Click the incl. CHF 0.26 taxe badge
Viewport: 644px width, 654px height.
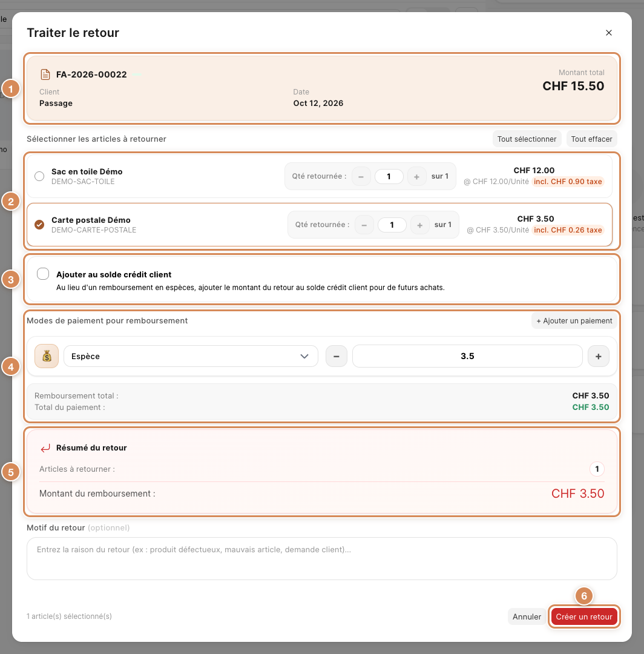(568, 230)
